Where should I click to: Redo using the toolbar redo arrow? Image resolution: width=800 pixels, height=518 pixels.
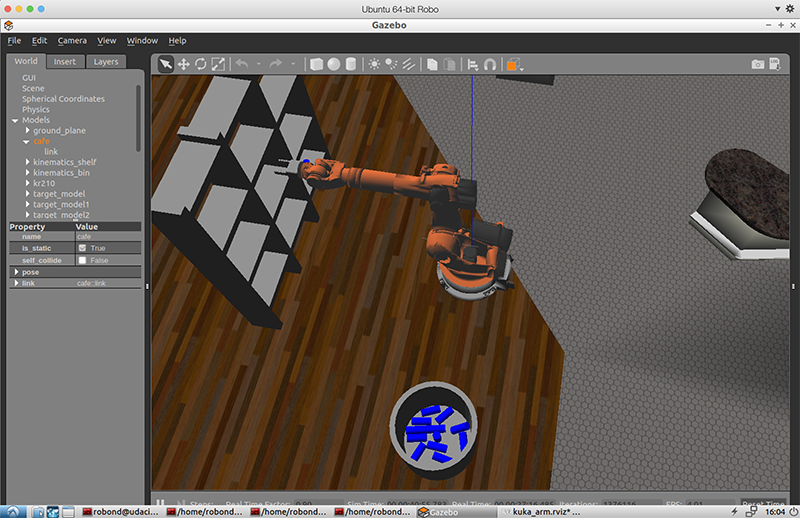276,64
